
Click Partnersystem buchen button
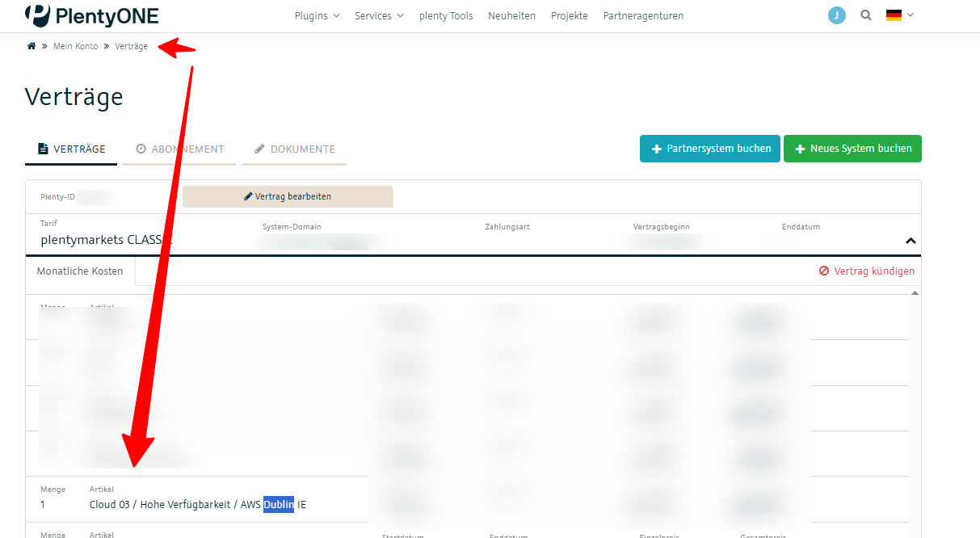tap(710, 149)
